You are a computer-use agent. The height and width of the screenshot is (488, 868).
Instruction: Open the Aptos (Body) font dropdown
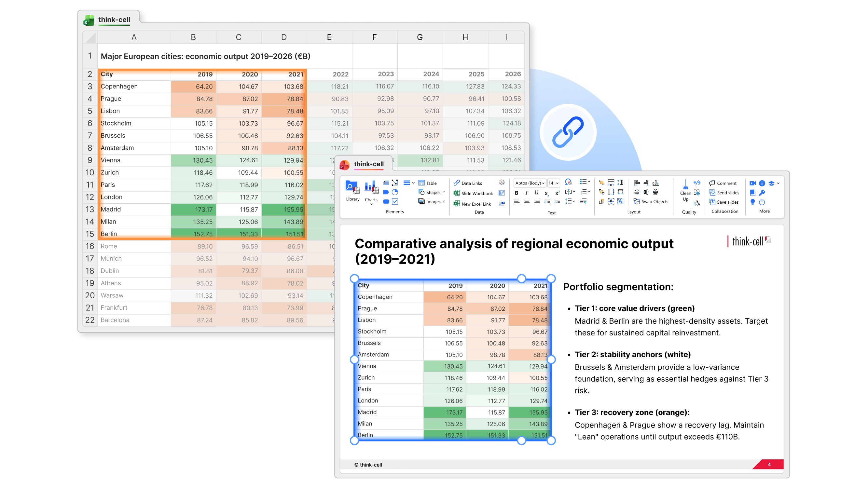[530, 183]
